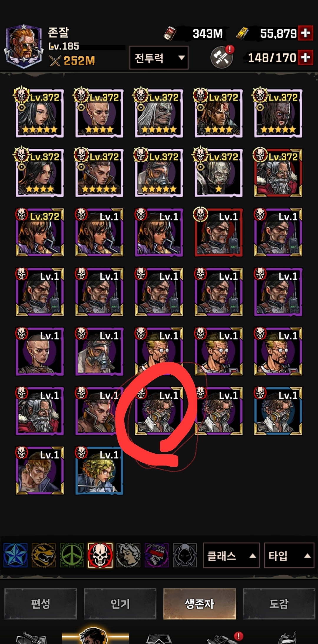This screenshot has width=318, height=644.
Task: Select the red bandana skull faction filter
Action: [x=157, y=555]
